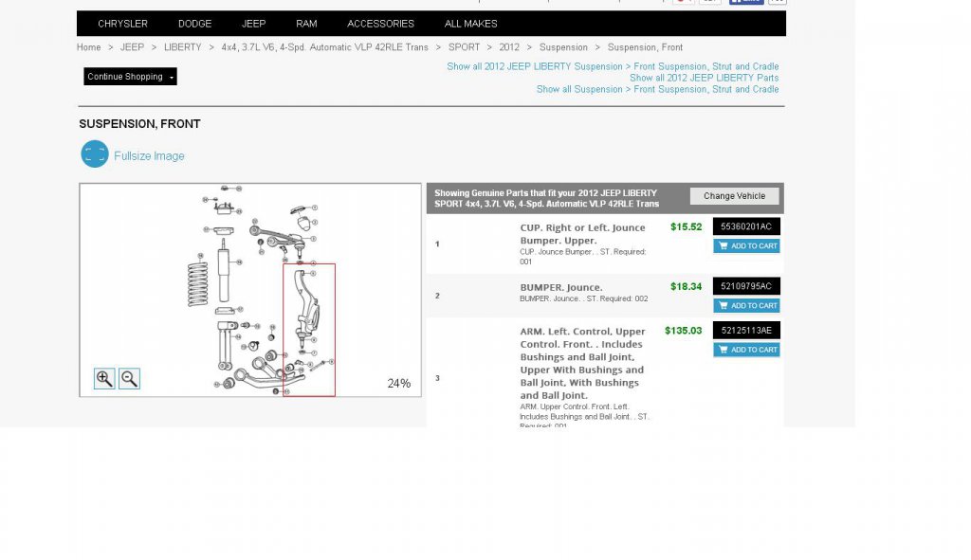This screenshot has width=971, height=560.
Task: Zoom out on the parts diagram
Action: (x=129, y=378)
